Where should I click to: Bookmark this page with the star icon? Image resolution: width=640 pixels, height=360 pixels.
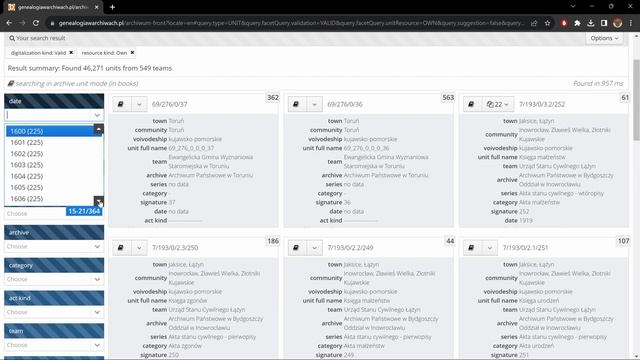[x=547, y=23]
